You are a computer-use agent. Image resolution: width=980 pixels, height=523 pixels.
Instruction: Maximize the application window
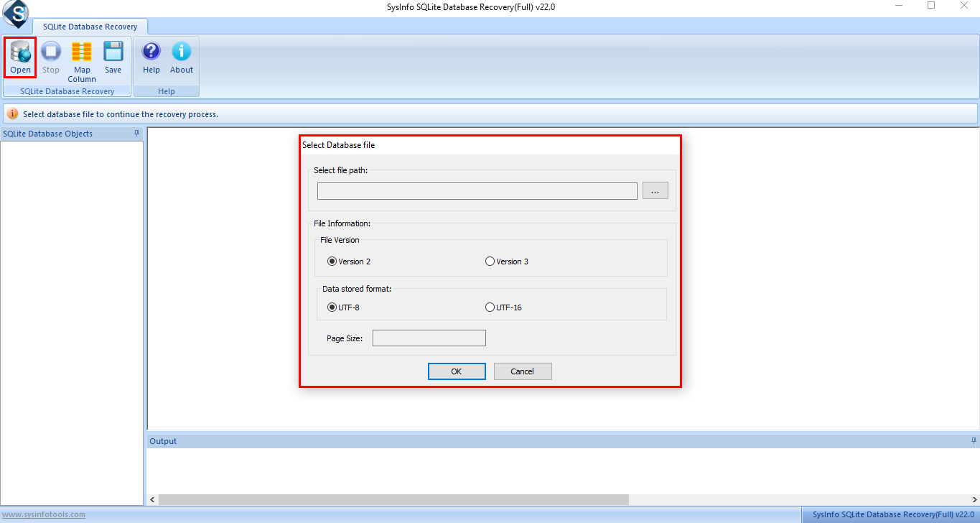coord(931,6)
